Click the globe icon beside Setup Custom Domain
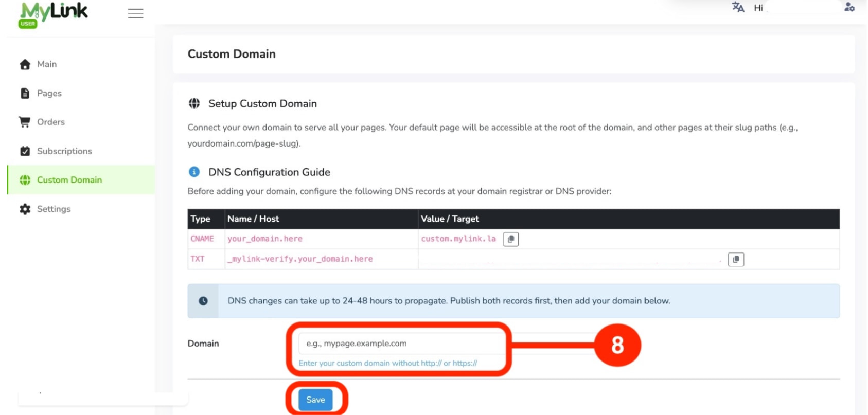 194,103
